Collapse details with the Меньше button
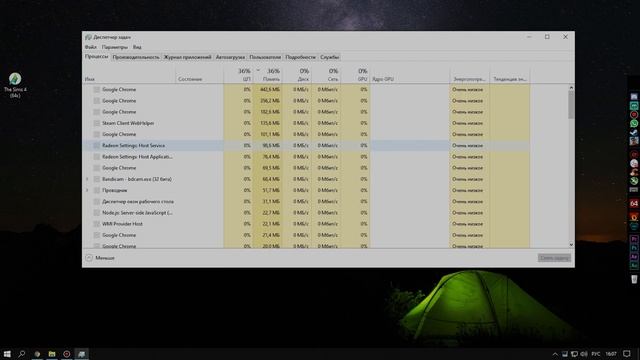Screen dimensions: 640x360 click(100, 258)
